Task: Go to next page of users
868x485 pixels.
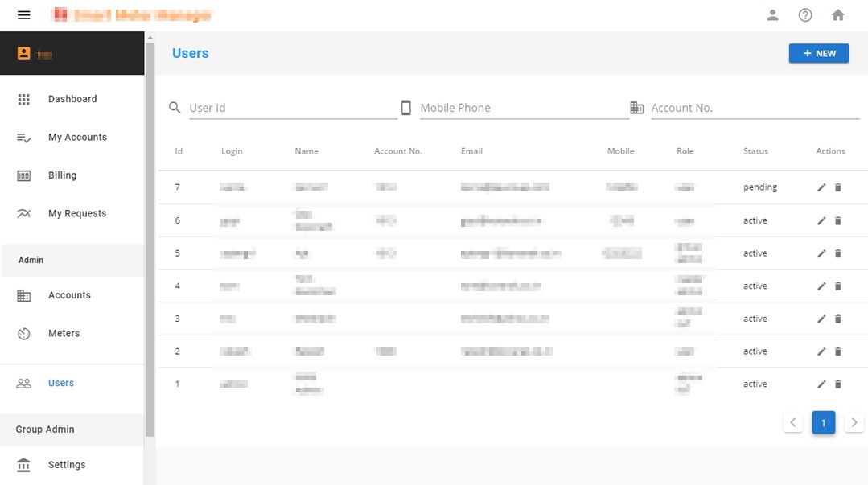Action: (854, 422)
